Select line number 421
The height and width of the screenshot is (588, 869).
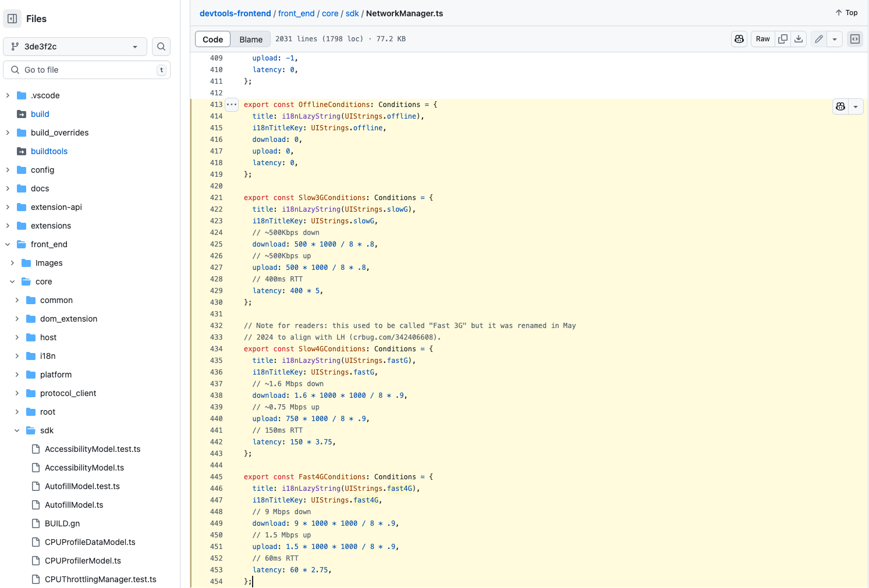point(216,198)
